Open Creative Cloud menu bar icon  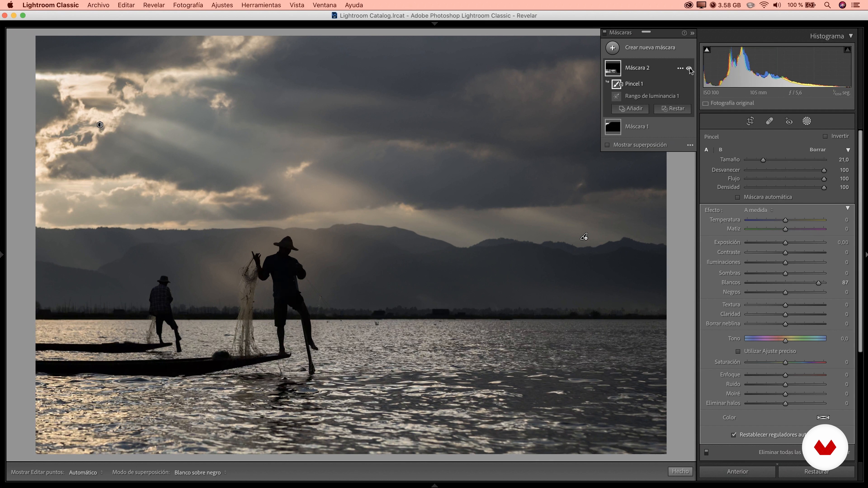[x=688, y=5]
